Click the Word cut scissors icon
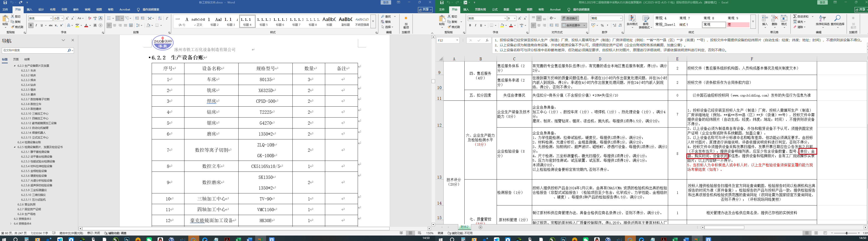 pos(13,17)
